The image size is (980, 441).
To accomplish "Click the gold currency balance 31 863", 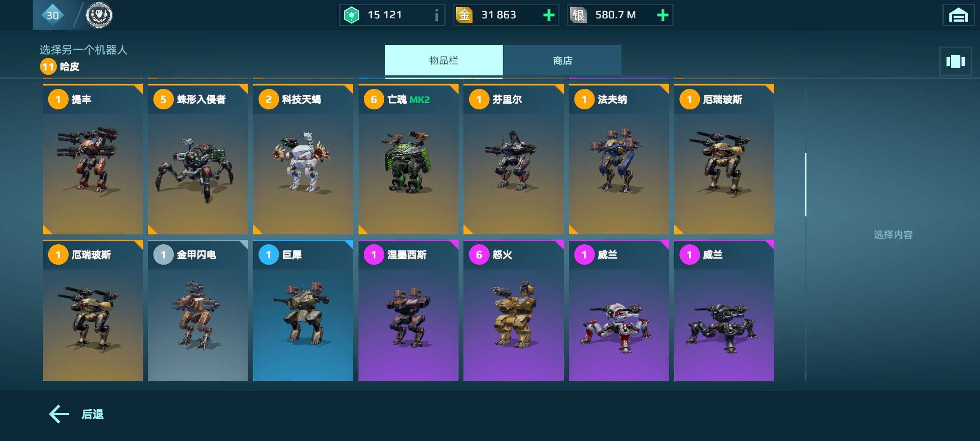I will coord(499,15).
